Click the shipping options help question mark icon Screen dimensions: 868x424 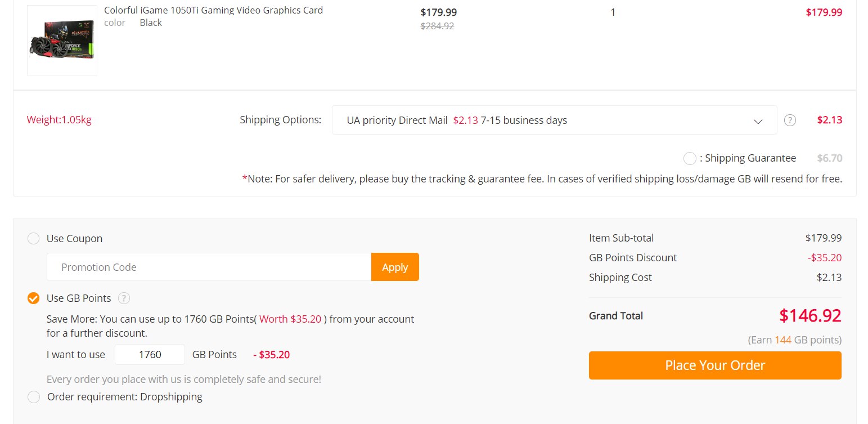point(790,120)
